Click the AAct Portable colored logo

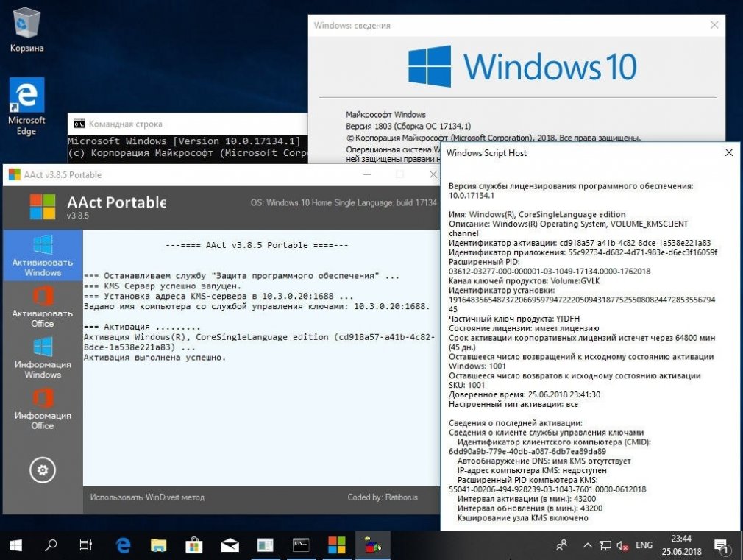tap(43, 207)
